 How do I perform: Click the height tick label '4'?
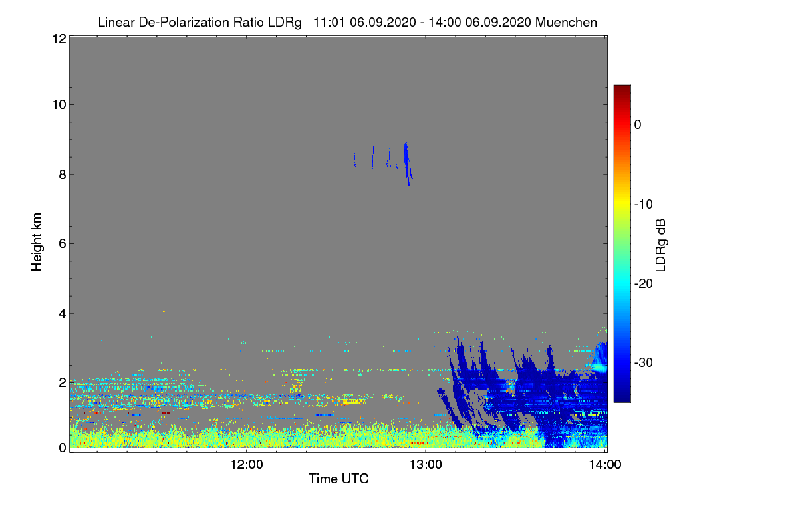(62, 313)
